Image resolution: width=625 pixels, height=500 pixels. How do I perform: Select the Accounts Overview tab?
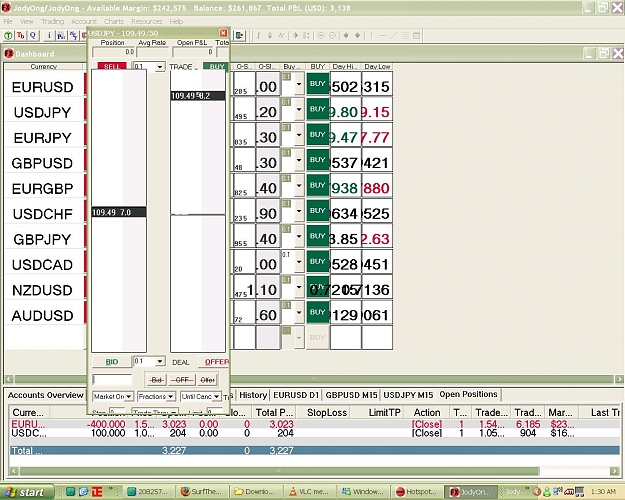point(45,395)
